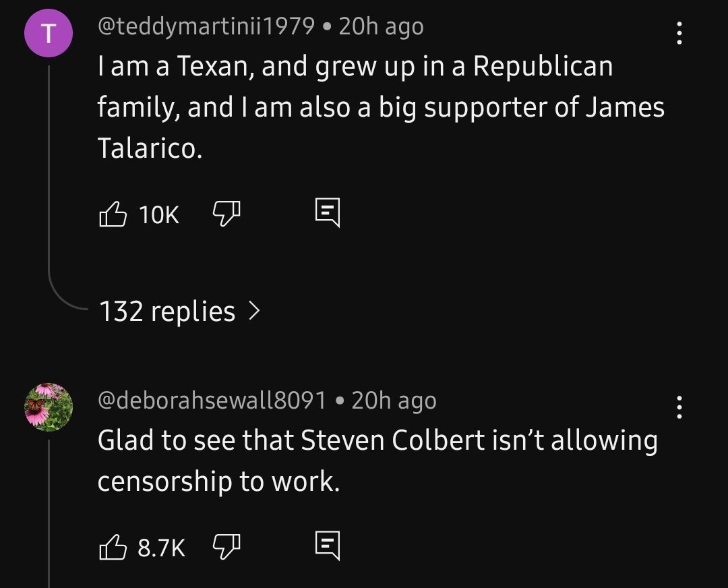Click the timestamp on teddymartinii1979's comment

tap(381, 26)
